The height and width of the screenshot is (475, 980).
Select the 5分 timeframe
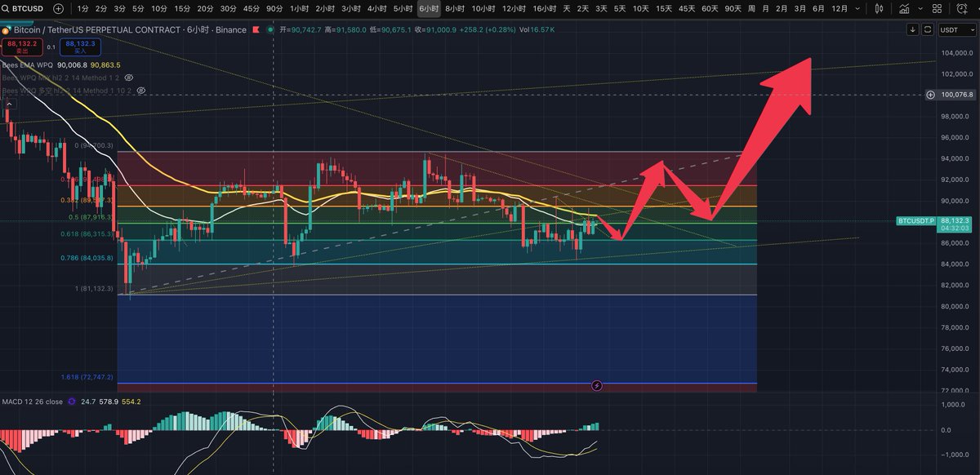pyautogui.click(x=139, y=9)
